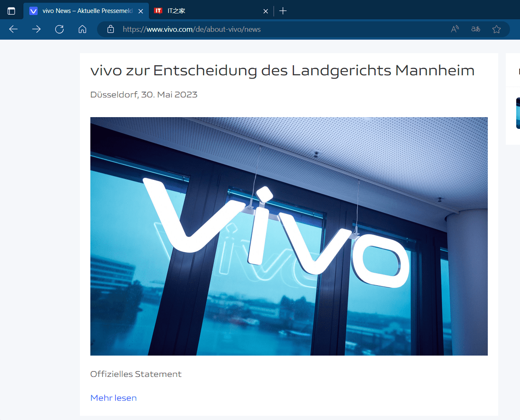520x420 pixels.
Task: View site information via lock icon
Action: [x=110, y=29]
